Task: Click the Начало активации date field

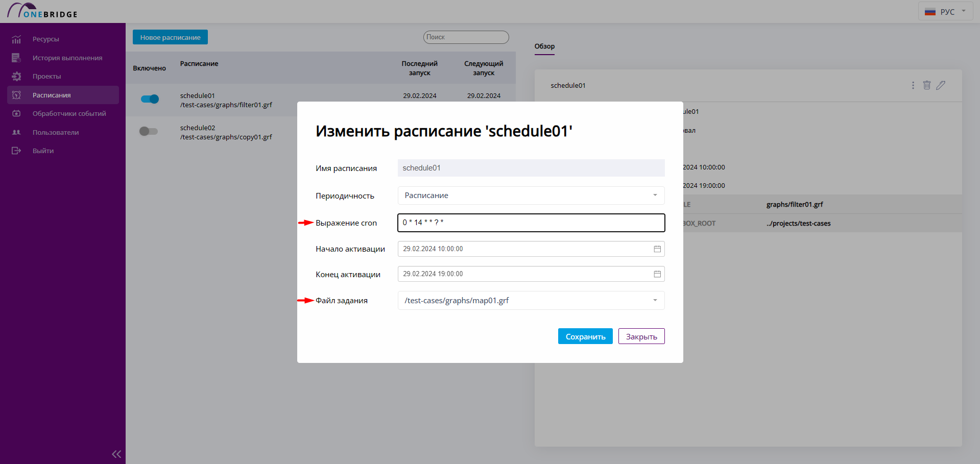Action: coord(531,249)
